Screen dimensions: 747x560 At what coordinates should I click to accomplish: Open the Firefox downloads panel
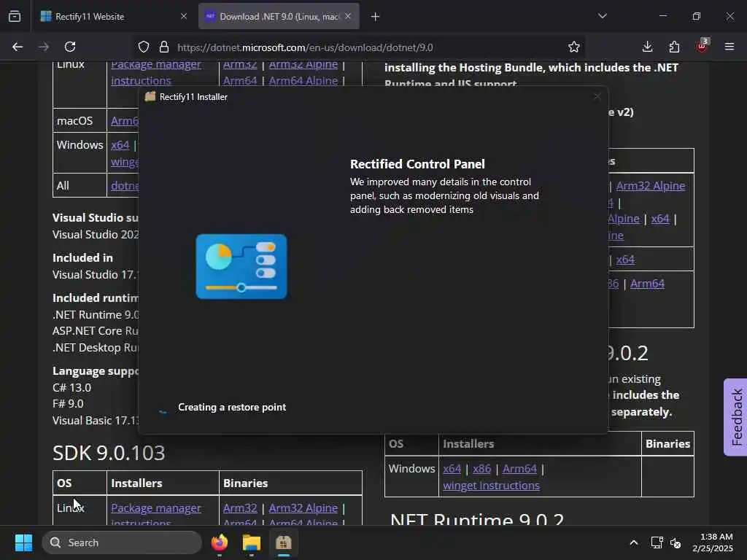click(647, 47)
